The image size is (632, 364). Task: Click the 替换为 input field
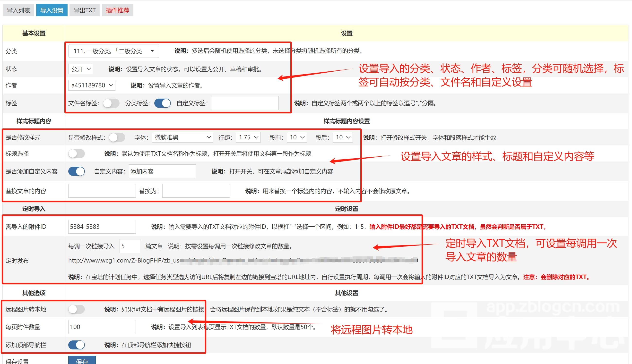196,191
